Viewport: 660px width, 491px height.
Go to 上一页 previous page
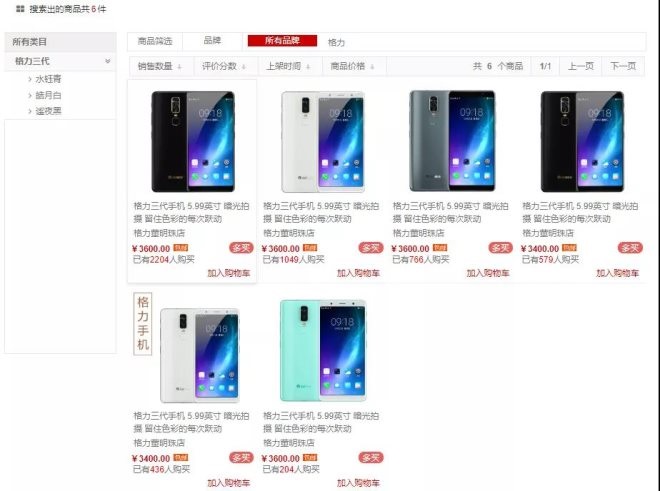coord(580,66)
